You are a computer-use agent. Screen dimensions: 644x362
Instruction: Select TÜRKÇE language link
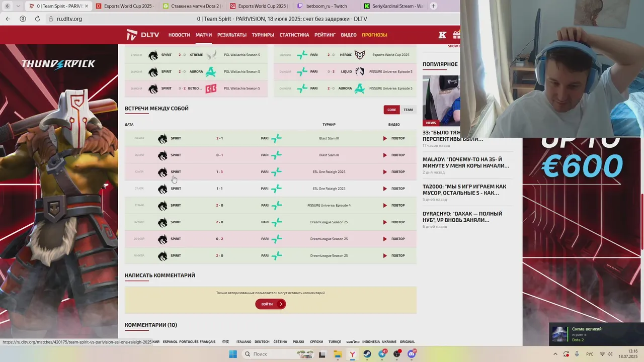click(335, 342)
